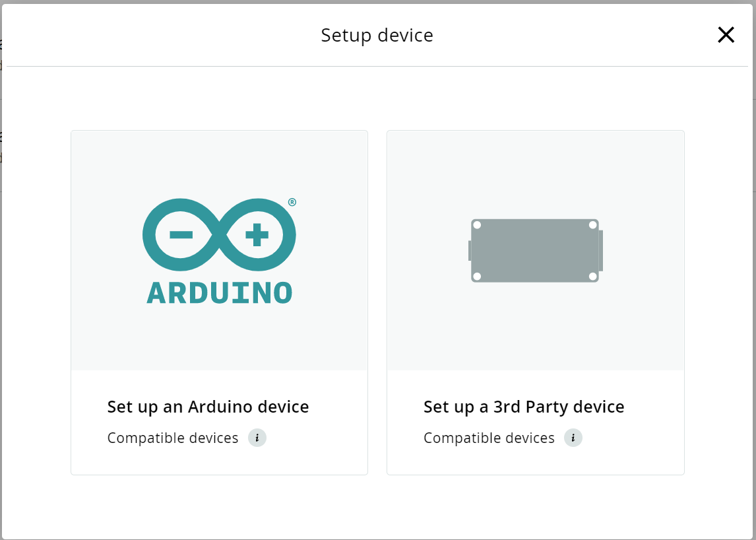Click the ARDUINO wordmark under the logo
This screenshot has height=540, width=756.
point(220,293)
